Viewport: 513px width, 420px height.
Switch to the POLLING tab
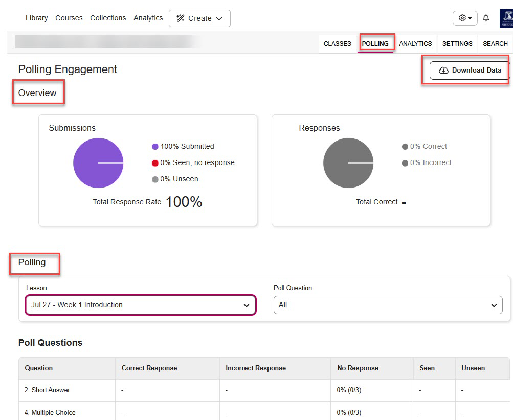click(375, 44)
